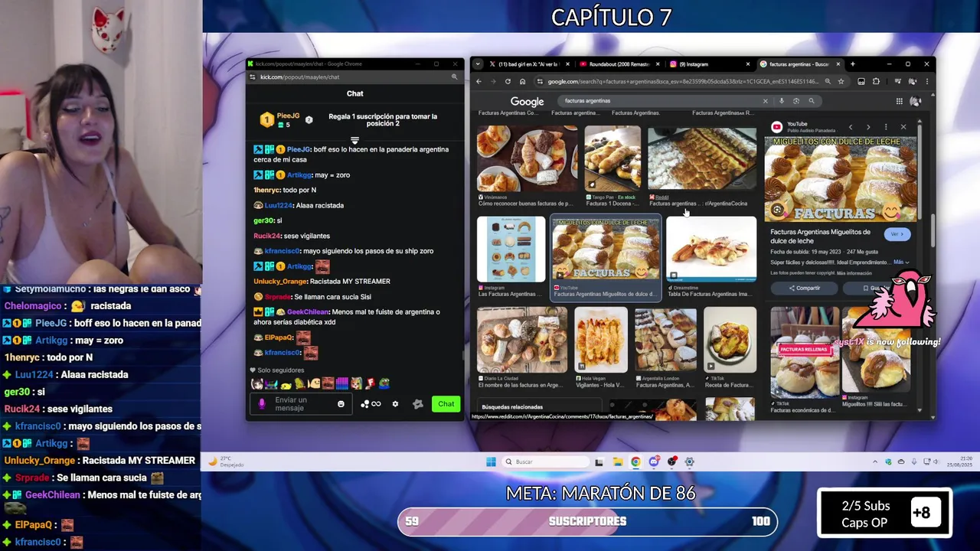Switch to the Instagram tab
The image size is (980, 551).
(708, 64)
